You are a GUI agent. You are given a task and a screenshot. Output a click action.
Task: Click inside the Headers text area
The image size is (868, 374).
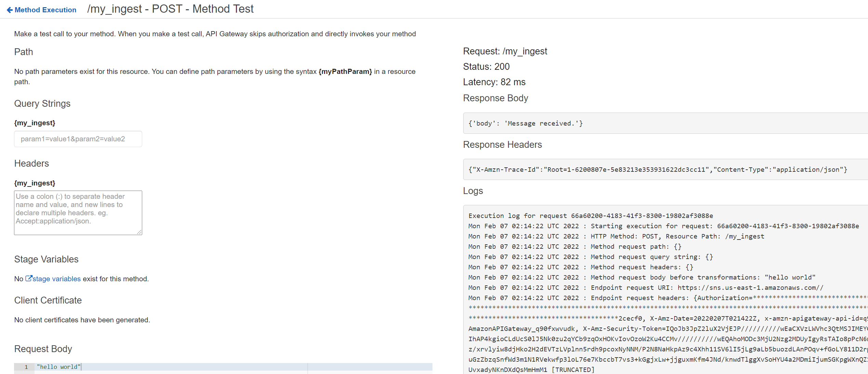78,212
